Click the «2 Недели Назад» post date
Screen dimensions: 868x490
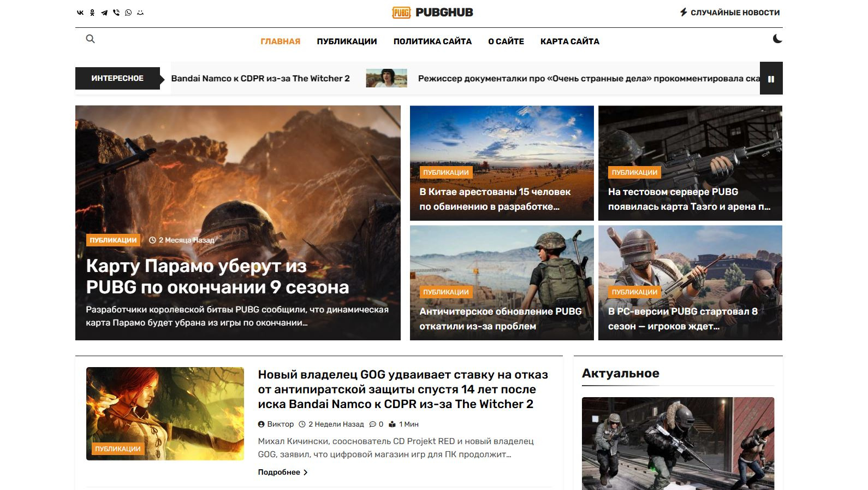click(331, 424)
